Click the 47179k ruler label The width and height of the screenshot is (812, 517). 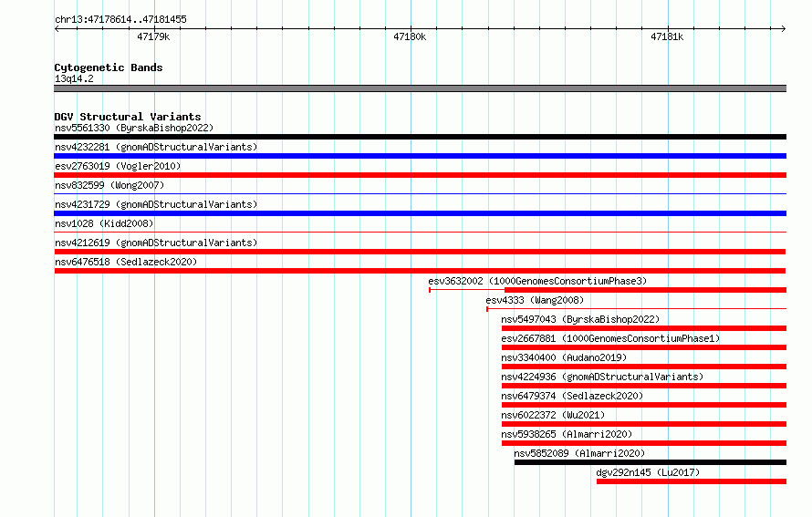153,36
